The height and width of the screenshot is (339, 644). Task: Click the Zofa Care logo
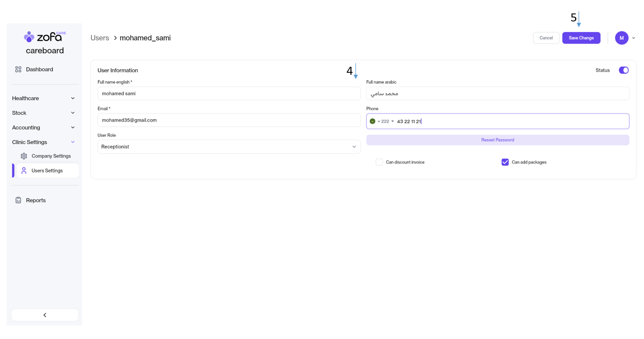tap(44, 37)
